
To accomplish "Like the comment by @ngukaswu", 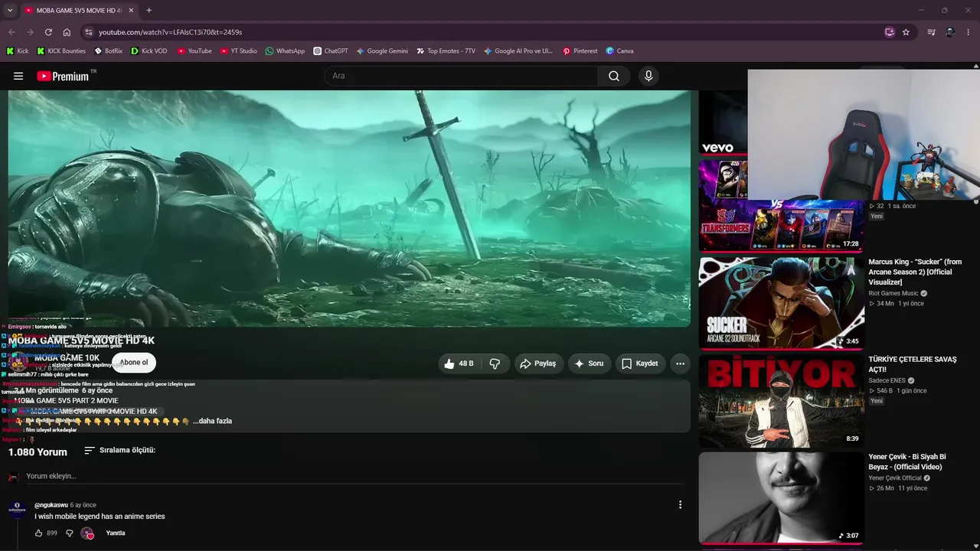I will point(38,533).
